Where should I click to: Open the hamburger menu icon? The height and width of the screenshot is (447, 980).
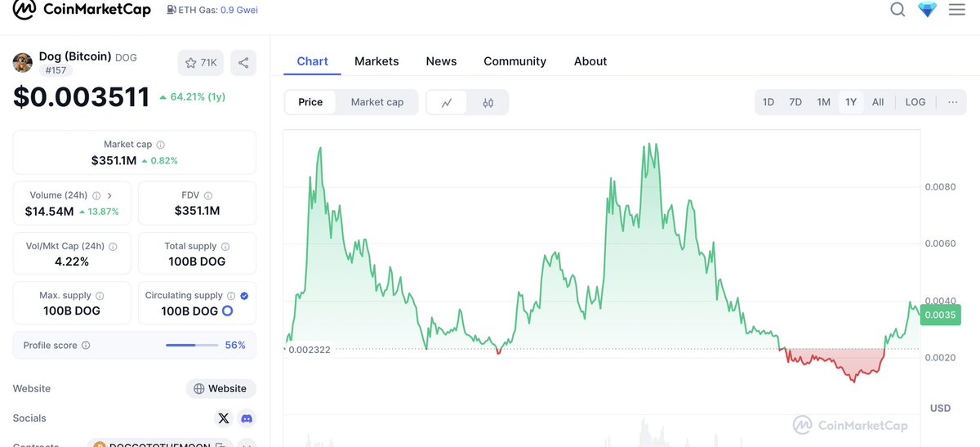pyautogui.click(x=956, y=10)
